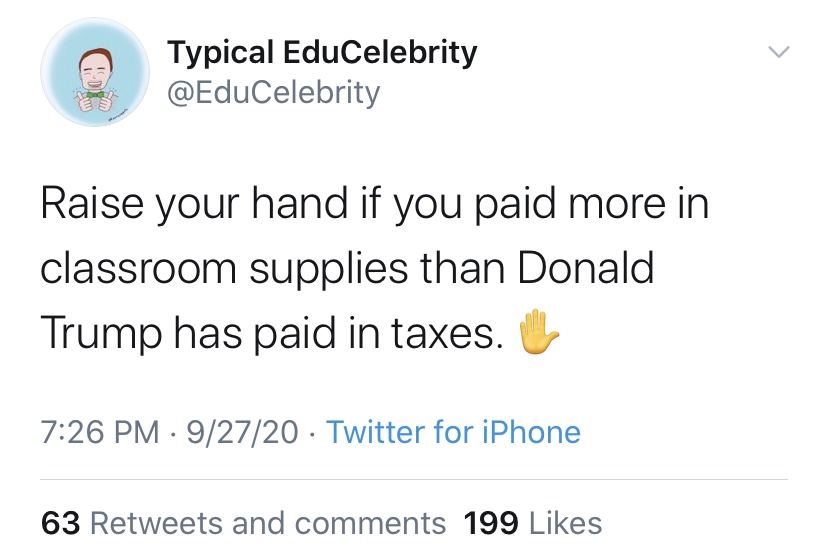The width and height of the screenshot is (828, 557).
Task: Select the Twitter for iPhone source link
Action: pyautogui.click(x=453, y=432)
